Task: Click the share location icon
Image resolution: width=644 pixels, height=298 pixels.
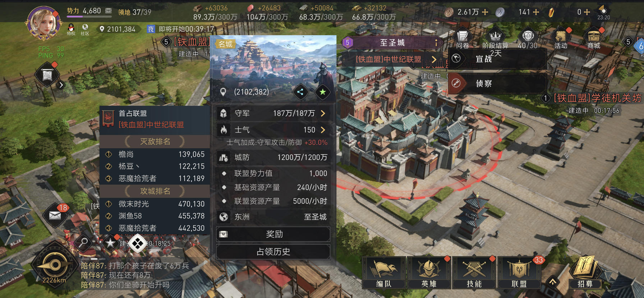Action: (300, 92)
